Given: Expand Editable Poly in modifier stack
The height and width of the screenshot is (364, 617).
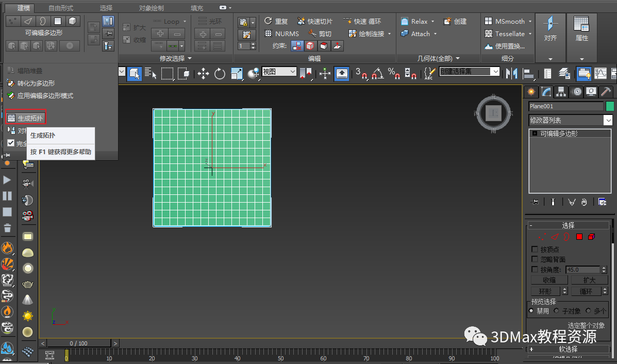Looking at the screenshot, I should click(535, 134).
